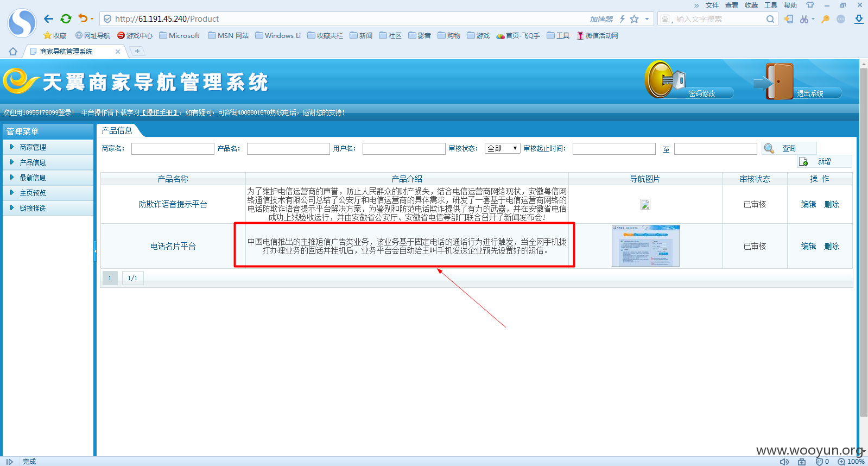Collapse the sidebar using the splitter handle
This screenshot has width=868, height=466.
(95, 251)
